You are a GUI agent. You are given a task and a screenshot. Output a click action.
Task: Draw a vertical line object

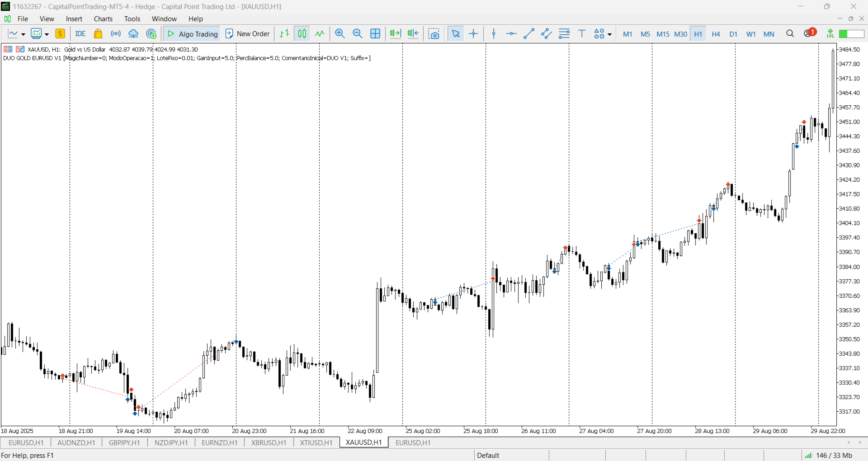tap(494, 34)
